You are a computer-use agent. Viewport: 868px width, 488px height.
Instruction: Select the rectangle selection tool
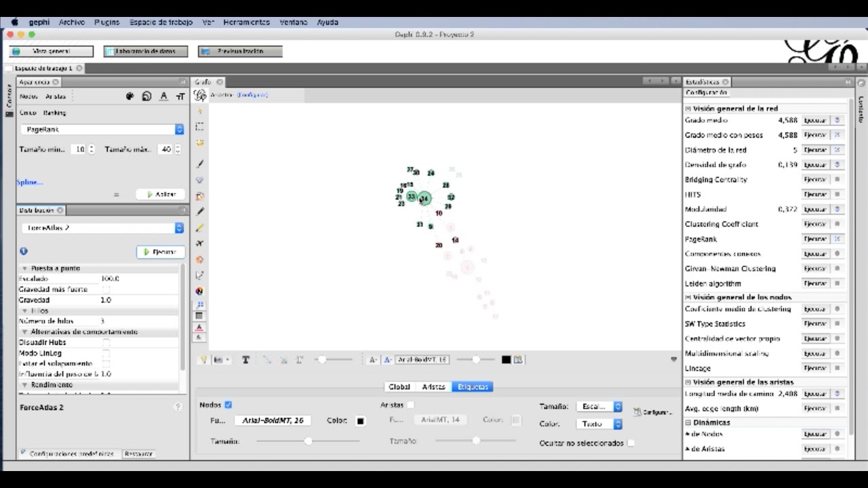tap(199, 127)
